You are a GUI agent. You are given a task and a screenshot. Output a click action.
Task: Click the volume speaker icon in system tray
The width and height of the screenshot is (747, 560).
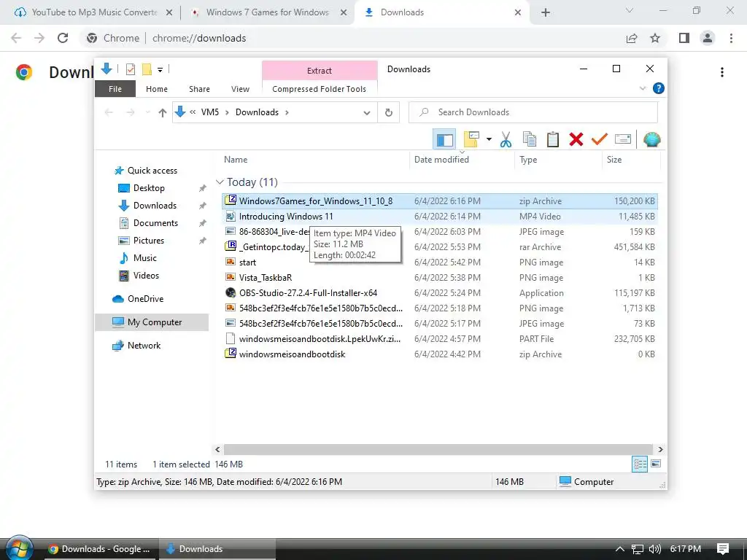coord(654,549)
